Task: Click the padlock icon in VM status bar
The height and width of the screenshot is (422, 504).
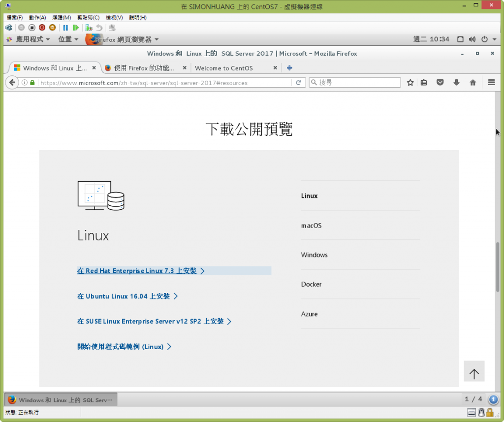Action: [490, 412]
